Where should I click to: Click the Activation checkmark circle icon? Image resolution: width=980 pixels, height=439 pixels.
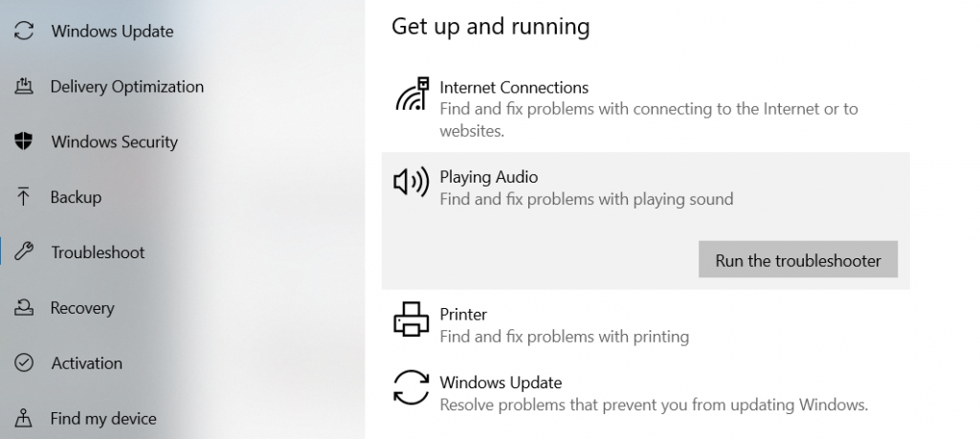pos(24,363)
